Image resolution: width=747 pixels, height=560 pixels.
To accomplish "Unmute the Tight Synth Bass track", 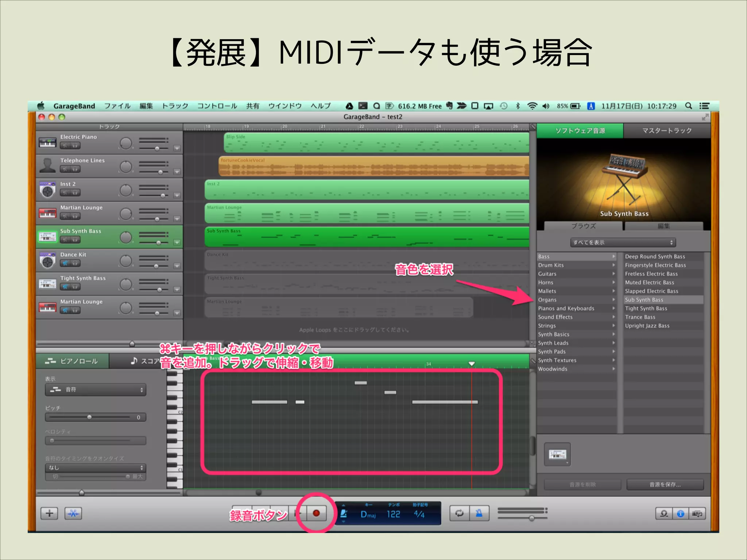I will point(65,287).
